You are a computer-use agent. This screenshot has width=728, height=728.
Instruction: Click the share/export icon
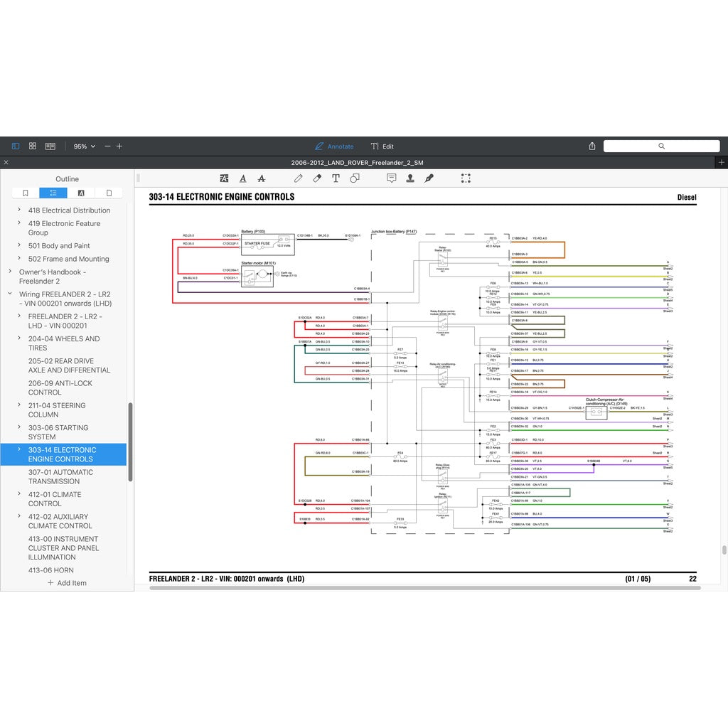click(592, 146)
